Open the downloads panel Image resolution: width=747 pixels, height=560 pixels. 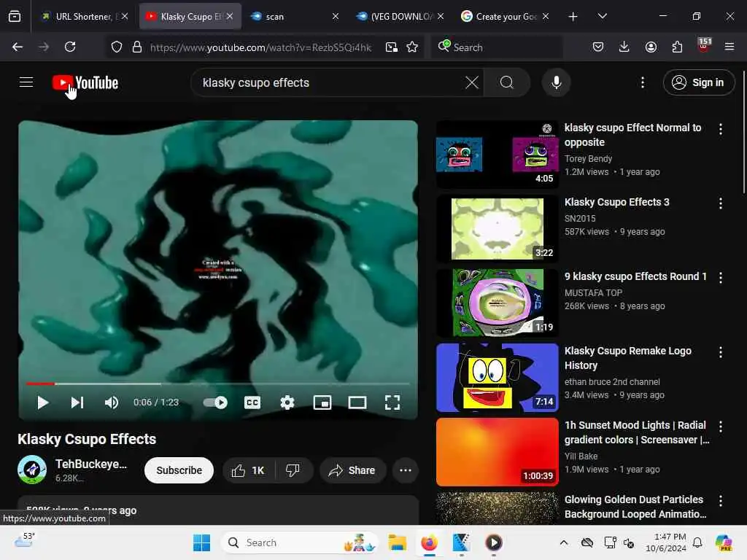(x=624, y=47)
